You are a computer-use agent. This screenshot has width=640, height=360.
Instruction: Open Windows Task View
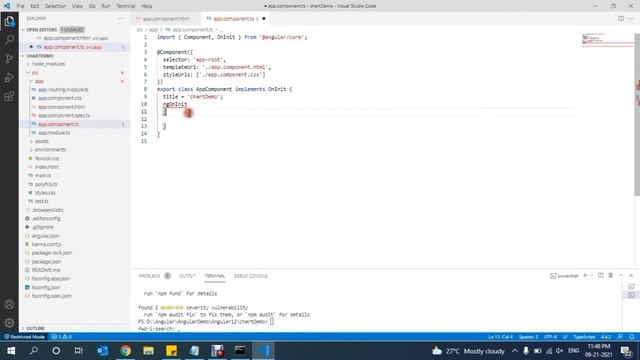click(x=78, y=351)
